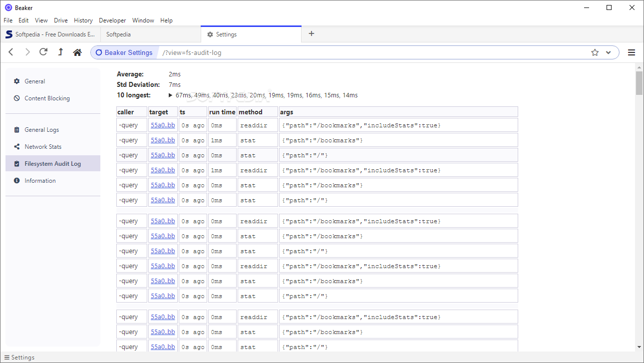Expand the 10 longest disclosure triangle
The width and height of the screenshot is (644, 363).
coord(171,95)
